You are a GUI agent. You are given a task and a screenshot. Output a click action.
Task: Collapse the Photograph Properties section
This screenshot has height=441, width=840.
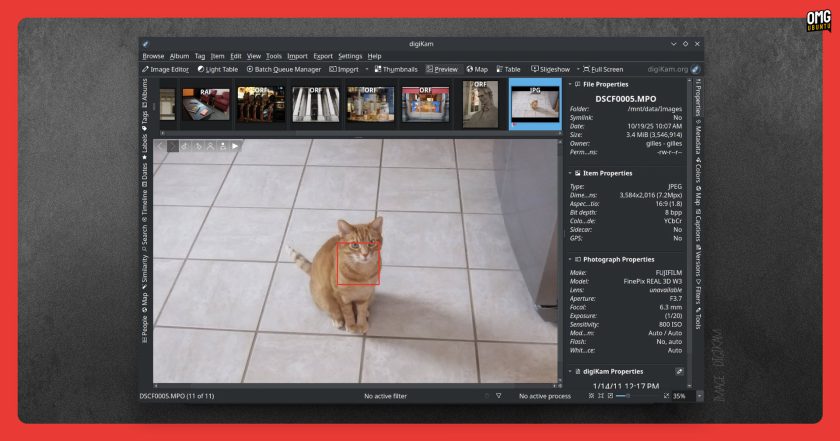[x=570, y=259]
